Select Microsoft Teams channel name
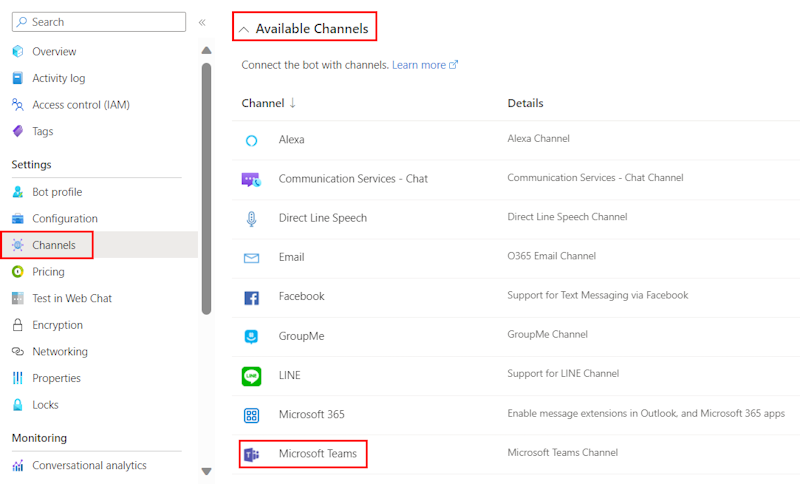Viewport: 800px width, 484px height. click(317, 453)
